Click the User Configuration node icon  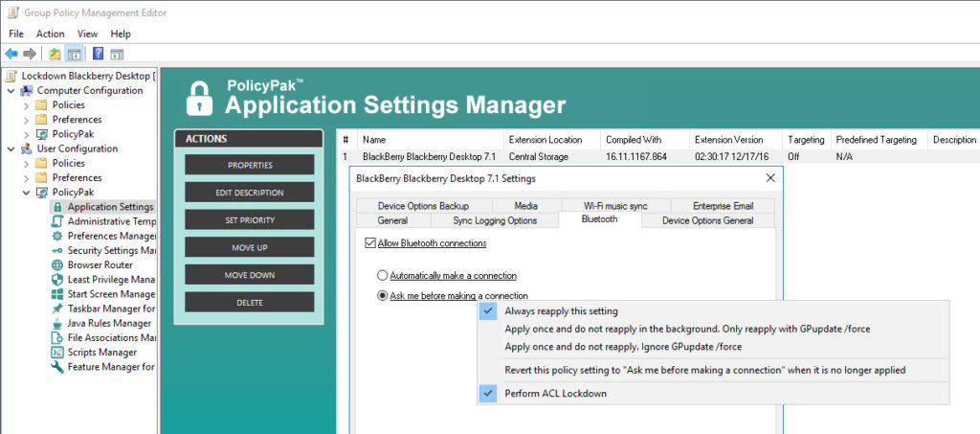point(27,148)
